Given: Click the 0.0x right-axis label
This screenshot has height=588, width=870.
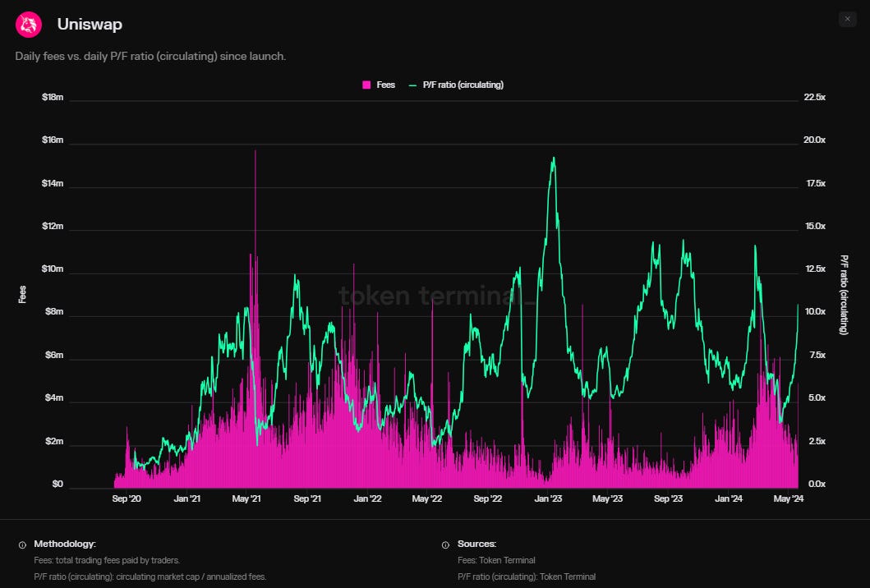Looking at the screenshot, I should 817,485.
